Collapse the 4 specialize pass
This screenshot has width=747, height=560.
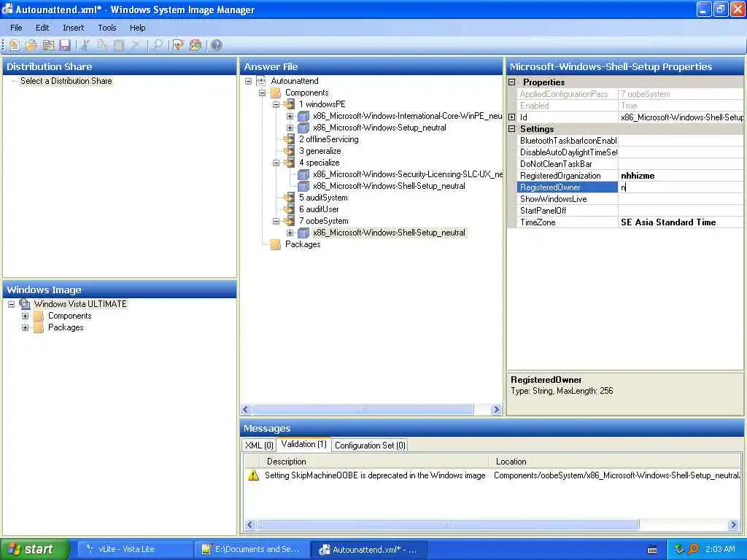click(276, 163)
